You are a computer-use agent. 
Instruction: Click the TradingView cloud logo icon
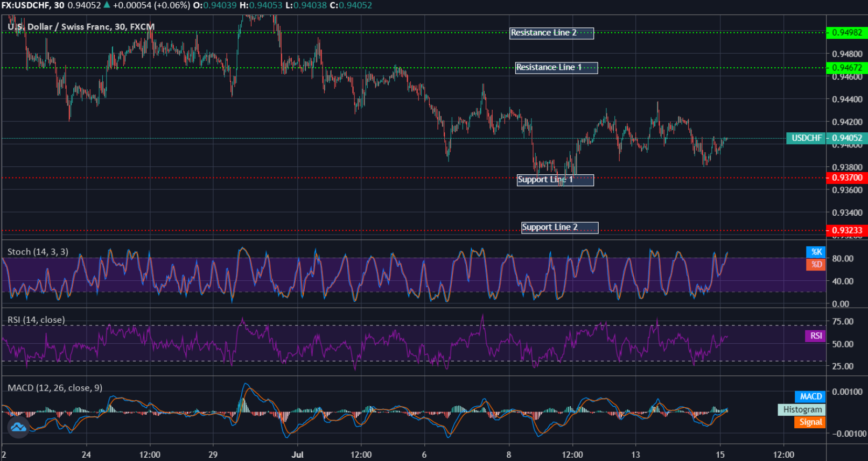click(18, 428)
